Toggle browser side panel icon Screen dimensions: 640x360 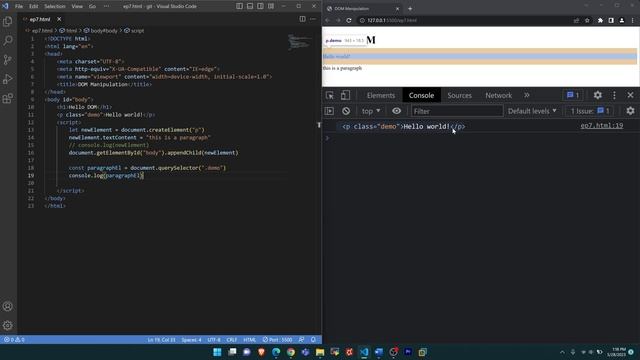[x=611, y=20]
